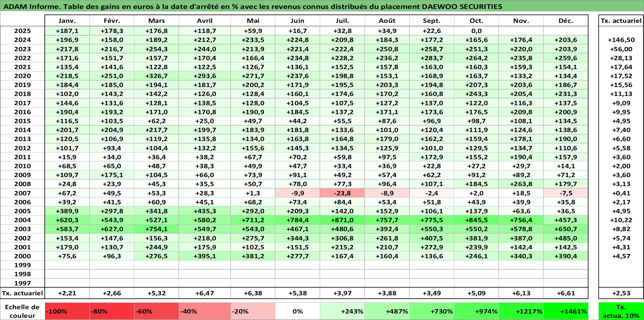Select the Juin column header

[298, 21]
